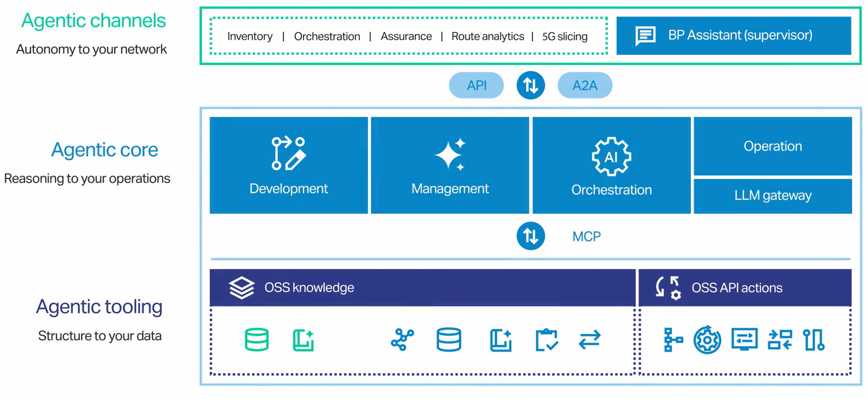Click the green database icon
The height and width of the screenshot is (399, 868).
coord(256,340)
